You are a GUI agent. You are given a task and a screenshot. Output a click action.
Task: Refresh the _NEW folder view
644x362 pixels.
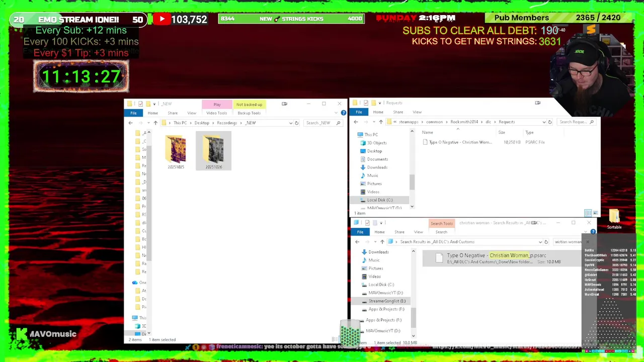pos(296,123)
